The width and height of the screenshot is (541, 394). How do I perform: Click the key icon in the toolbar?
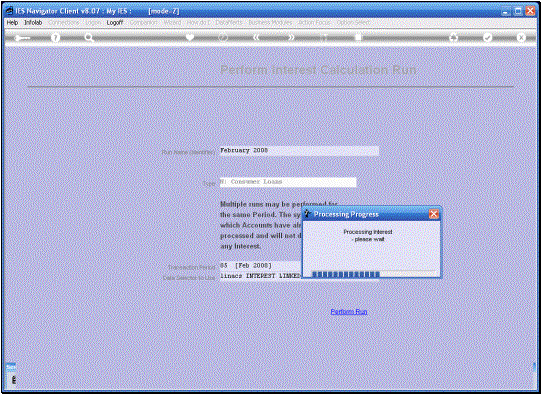pyautogui.click(x=22, y=38)
